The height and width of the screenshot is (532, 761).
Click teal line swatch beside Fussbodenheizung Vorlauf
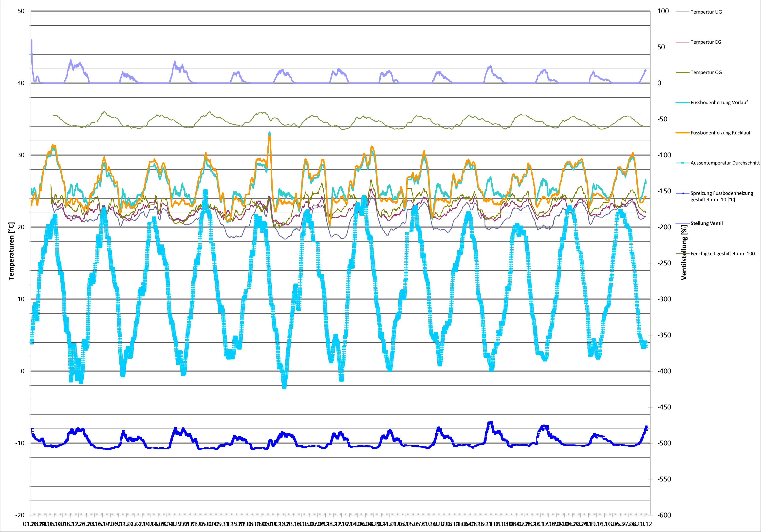683,102
